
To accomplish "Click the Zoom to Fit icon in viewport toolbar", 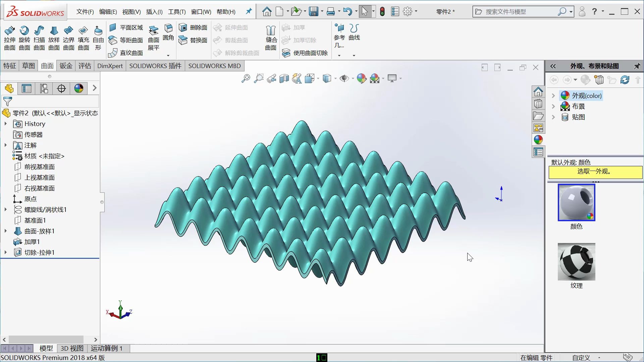I will pos(246,78).
